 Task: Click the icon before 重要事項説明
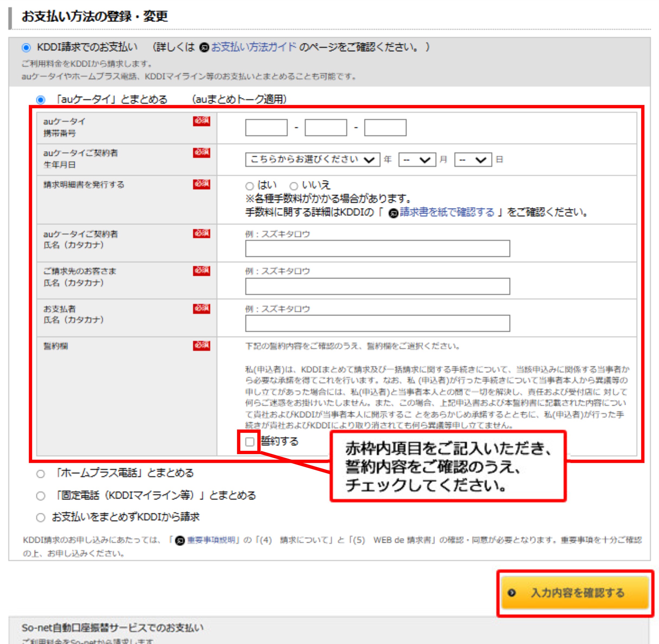pos(180,541)
